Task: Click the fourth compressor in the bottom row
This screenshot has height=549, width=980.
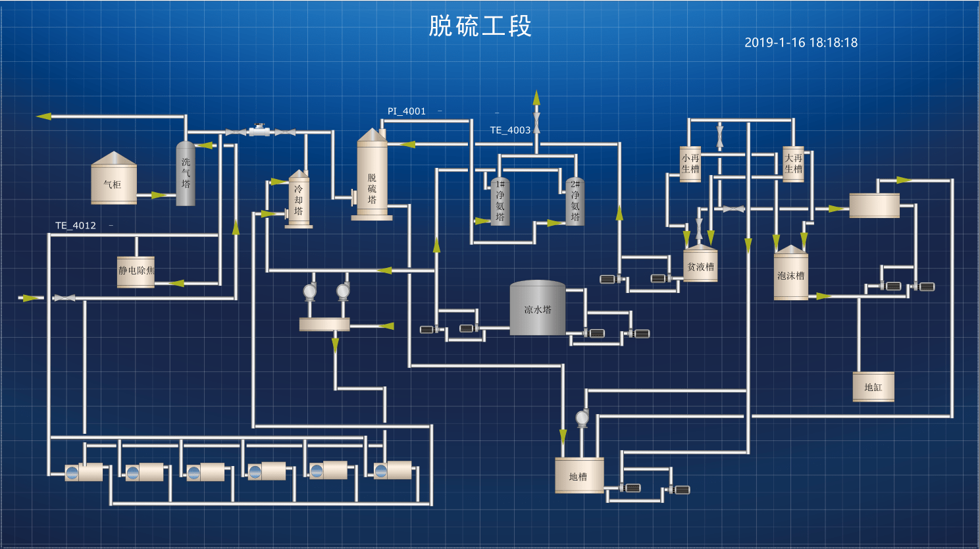Action: coord(267,471)
